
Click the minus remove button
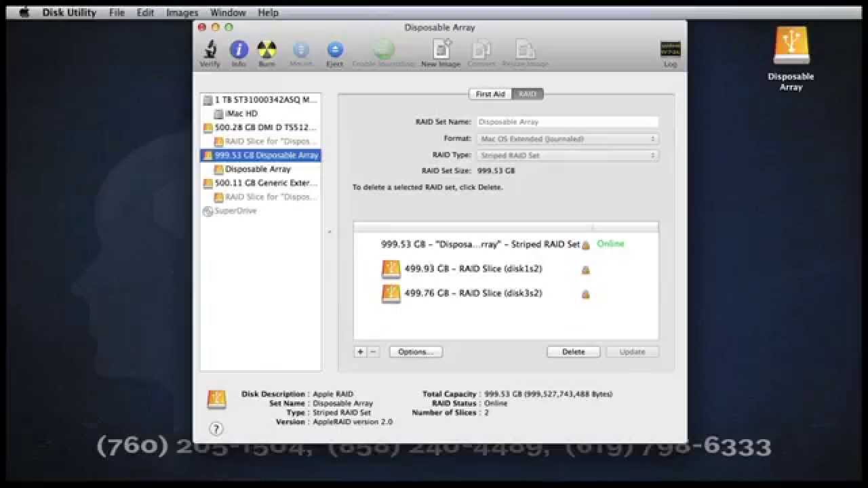373,352
